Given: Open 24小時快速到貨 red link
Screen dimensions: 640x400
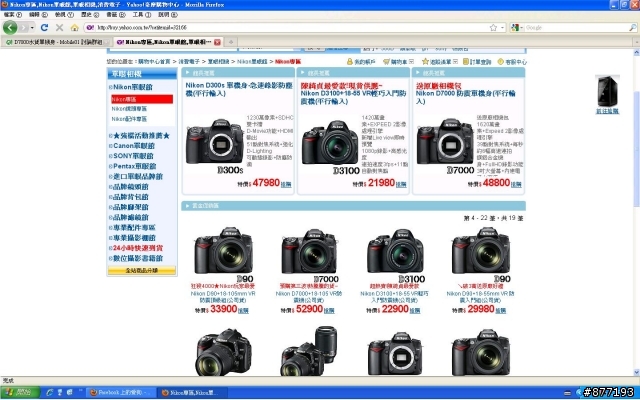Looking at the screenshot, I should coord(138,248).
